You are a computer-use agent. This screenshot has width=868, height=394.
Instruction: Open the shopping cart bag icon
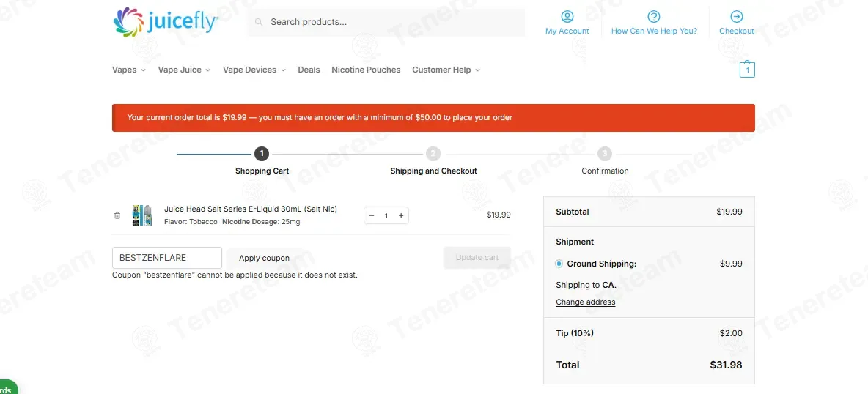(747, 69)
